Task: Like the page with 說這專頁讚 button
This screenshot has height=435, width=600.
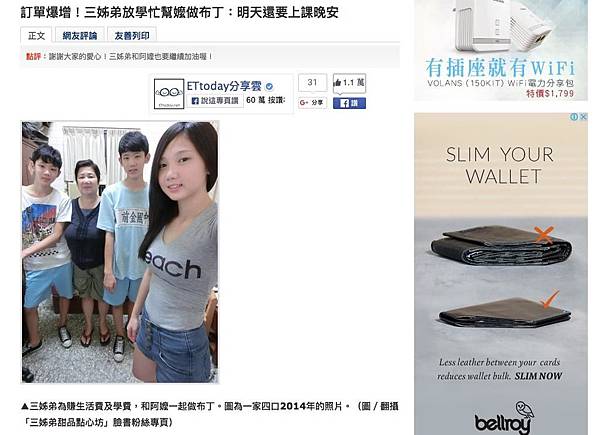Action: pyautogui.click(x=215, y=101)
